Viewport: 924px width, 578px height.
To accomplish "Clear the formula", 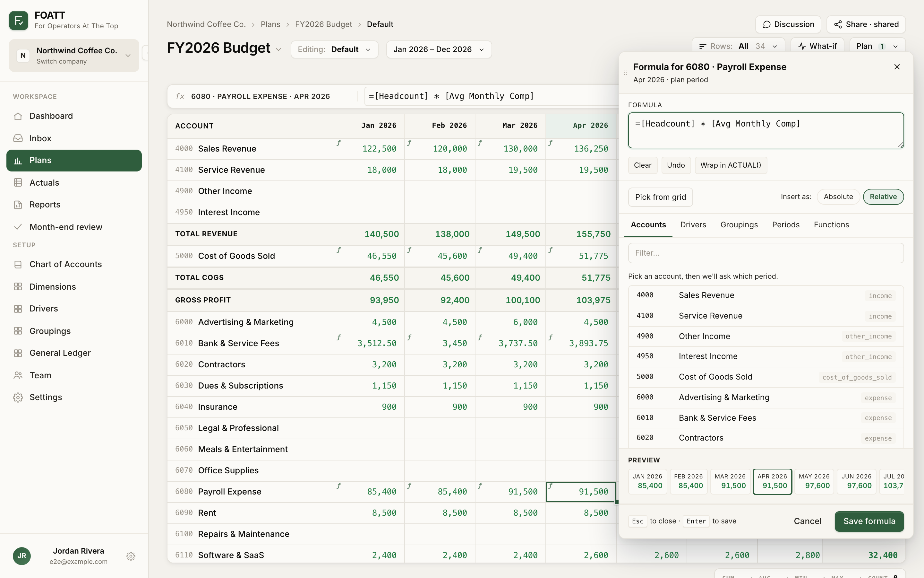I will point(643,165).
